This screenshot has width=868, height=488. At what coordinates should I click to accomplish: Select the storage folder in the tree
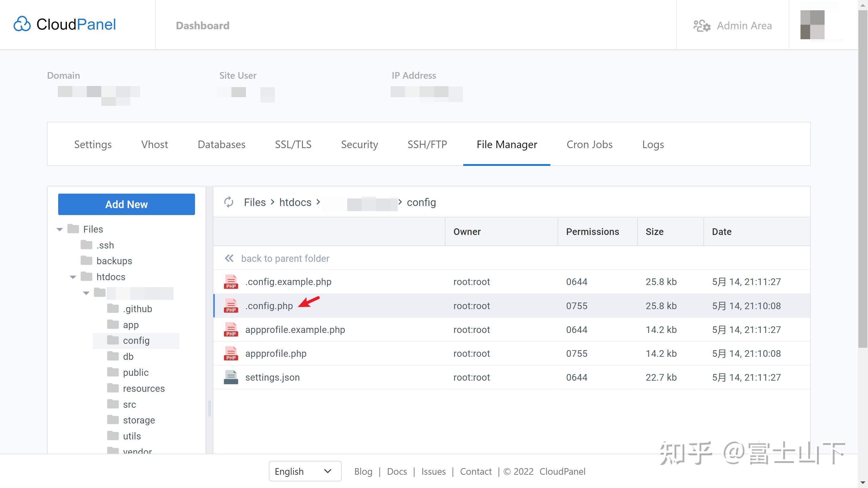pyautogui.click(x=139, y=420)
